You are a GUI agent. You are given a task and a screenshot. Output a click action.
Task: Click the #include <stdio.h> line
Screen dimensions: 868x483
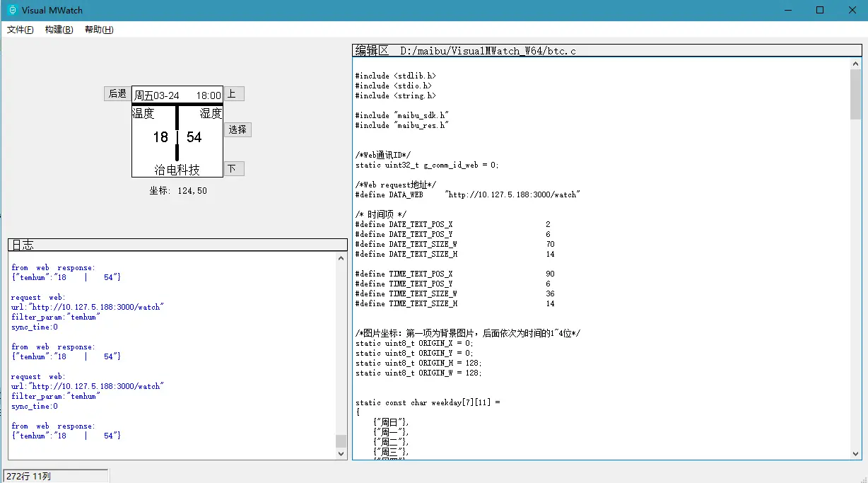point(393,86)
